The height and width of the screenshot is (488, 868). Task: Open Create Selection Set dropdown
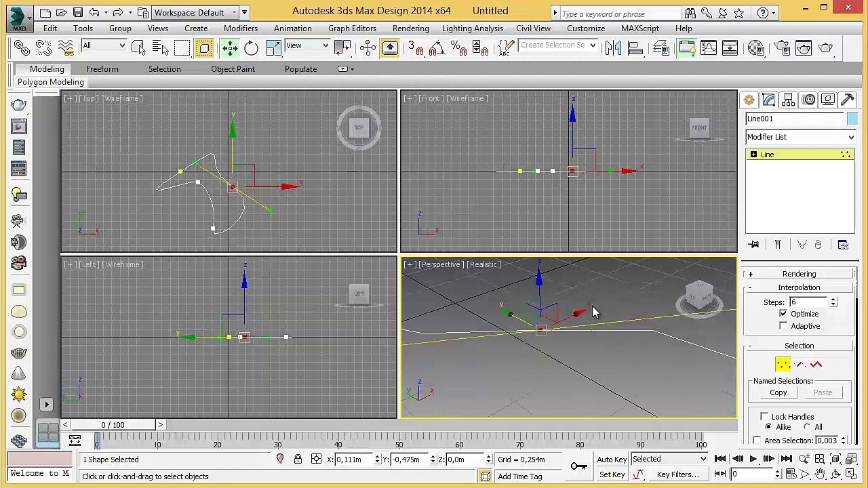pos(558,45)
